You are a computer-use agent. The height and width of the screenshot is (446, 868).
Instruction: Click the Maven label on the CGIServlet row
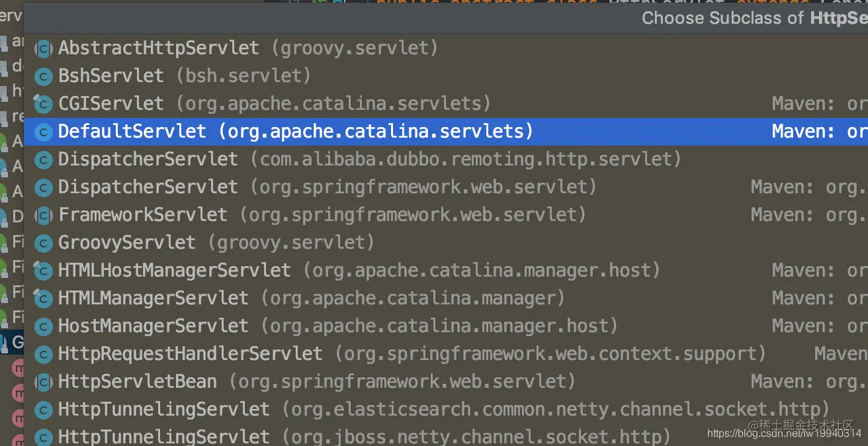pos(820,104)
